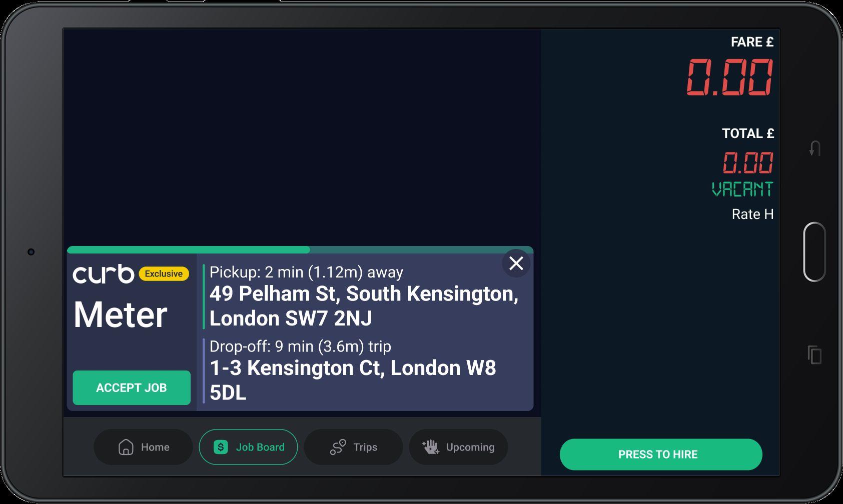Open the Upcoming tab label
This screenshot has height=504, width=843.
(470, 447)
